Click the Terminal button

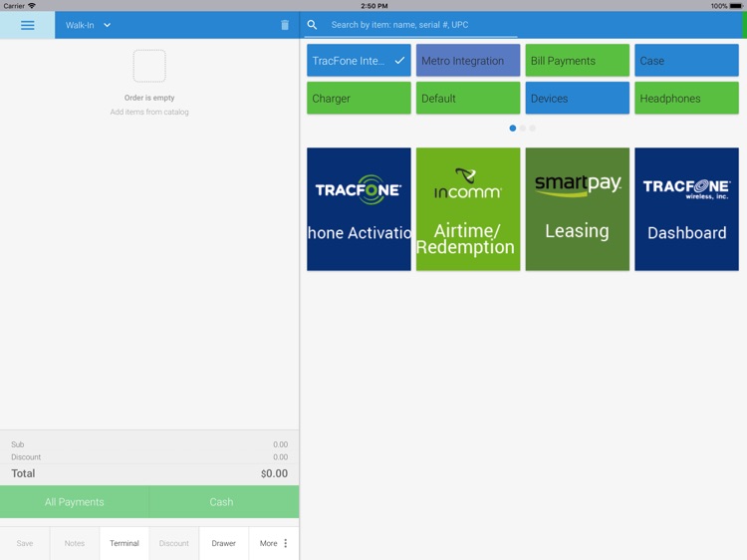click(124, 543)
